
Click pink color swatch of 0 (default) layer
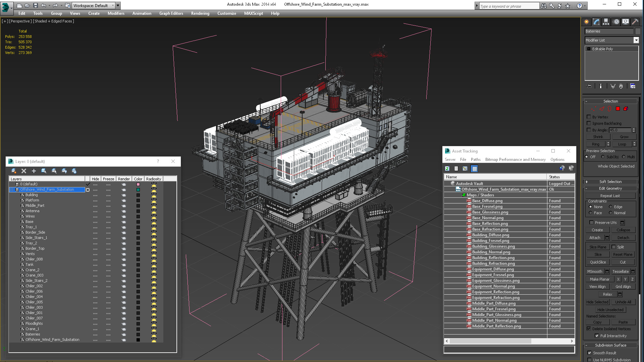click(x=138, y=184)
